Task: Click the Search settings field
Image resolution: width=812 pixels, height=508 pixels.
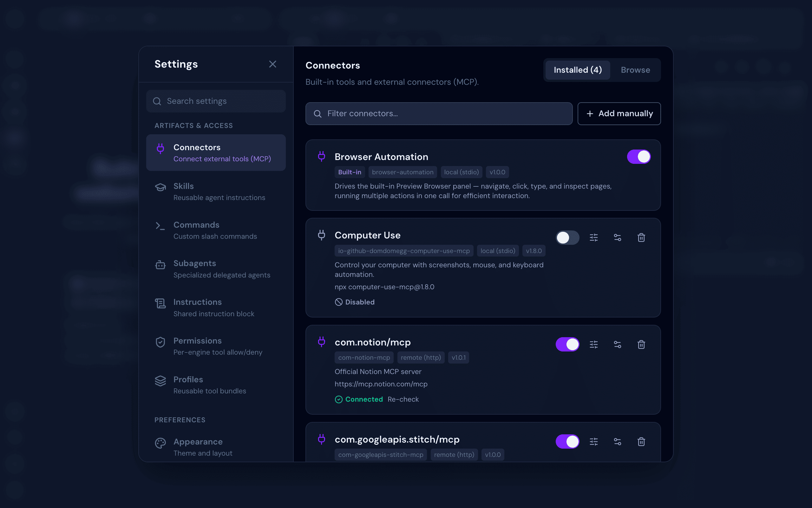Action: 216,101
